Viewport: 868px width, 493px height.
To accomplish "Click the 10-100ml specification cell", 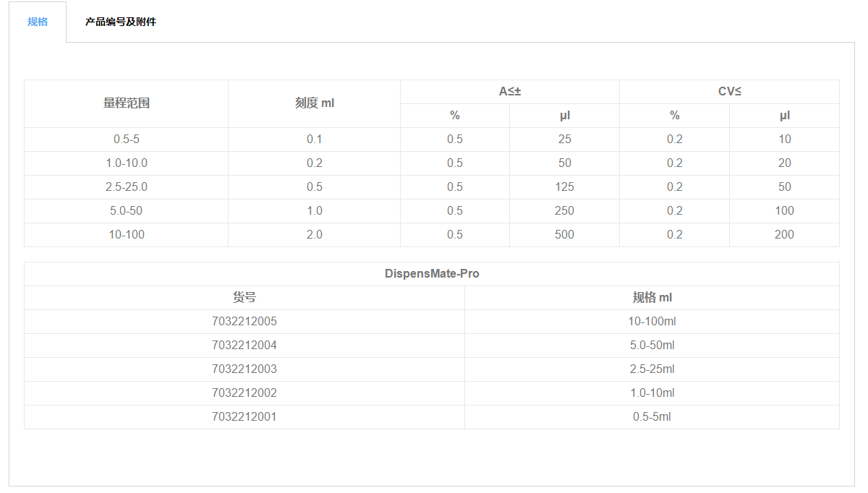I will coord(652,321).
